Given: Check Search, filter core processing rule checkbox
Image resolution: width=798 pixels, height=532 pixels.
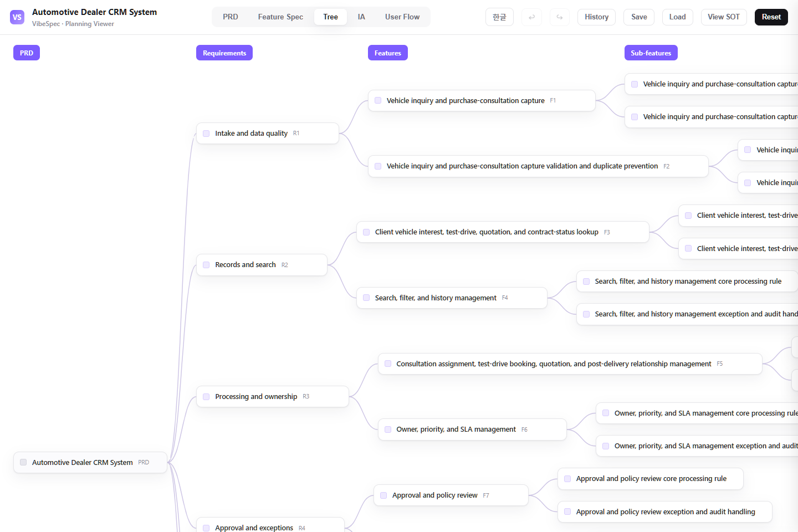Looking at the screenshot, I should [586, 282].
